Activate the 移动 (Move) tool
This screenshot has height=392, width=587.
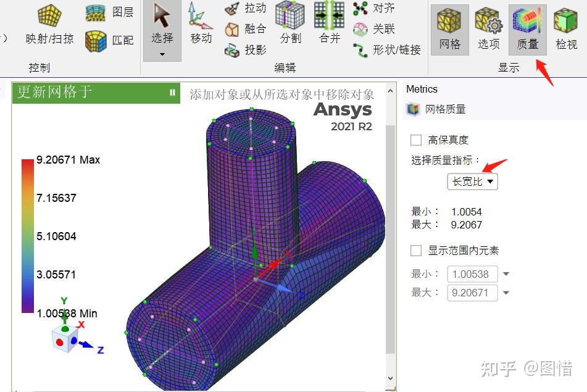tap(199, 25)
